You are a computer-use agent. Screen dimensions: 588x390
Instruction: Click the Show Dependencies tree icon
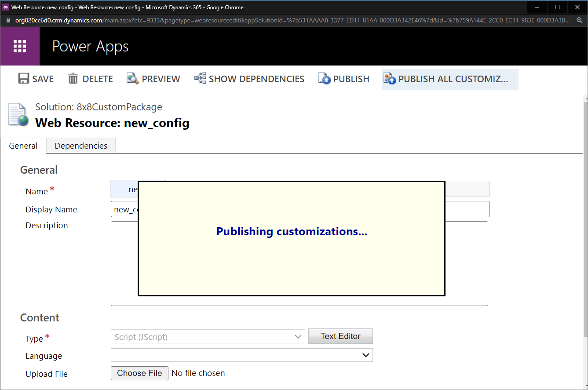(x=200, y=78)
